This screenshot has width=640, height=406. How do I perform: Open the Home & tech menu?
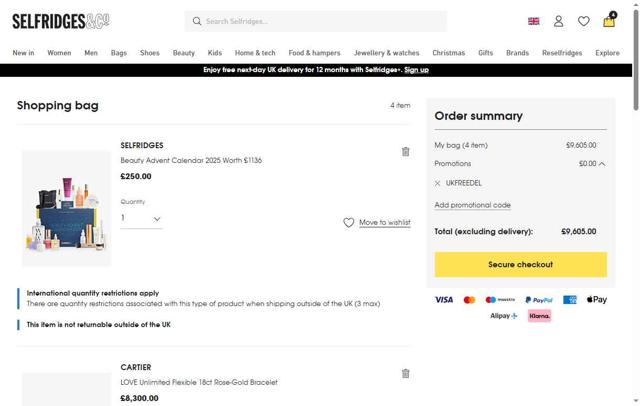[x=255, y=53]
